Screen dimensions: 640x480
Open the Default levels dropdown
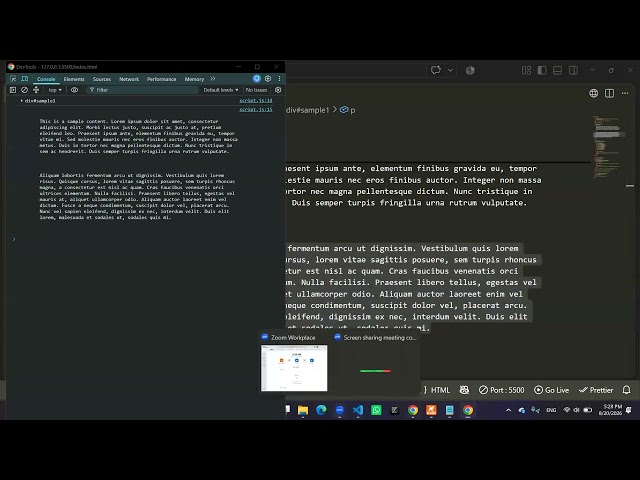point(221,90)
